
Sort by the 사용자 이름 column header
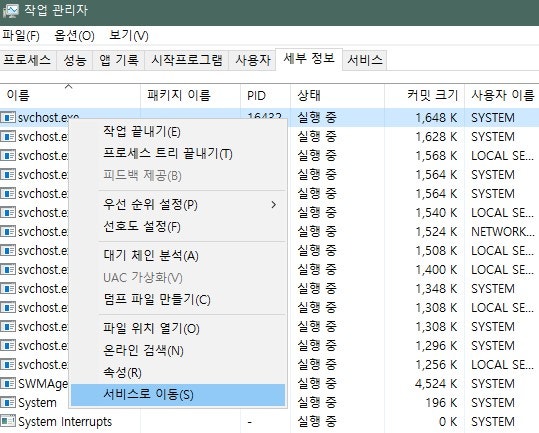click(502, 95)
